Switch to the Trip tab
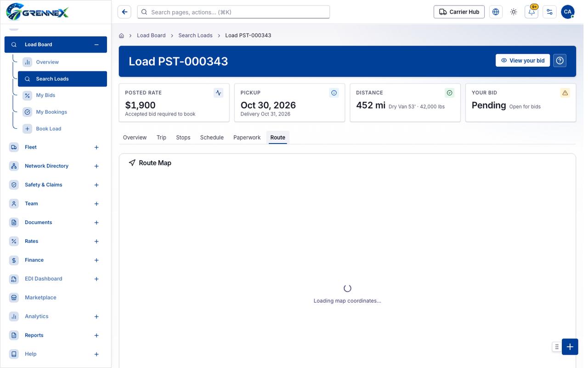This screenshot has width=588, height=368. [x=161, y=138]
